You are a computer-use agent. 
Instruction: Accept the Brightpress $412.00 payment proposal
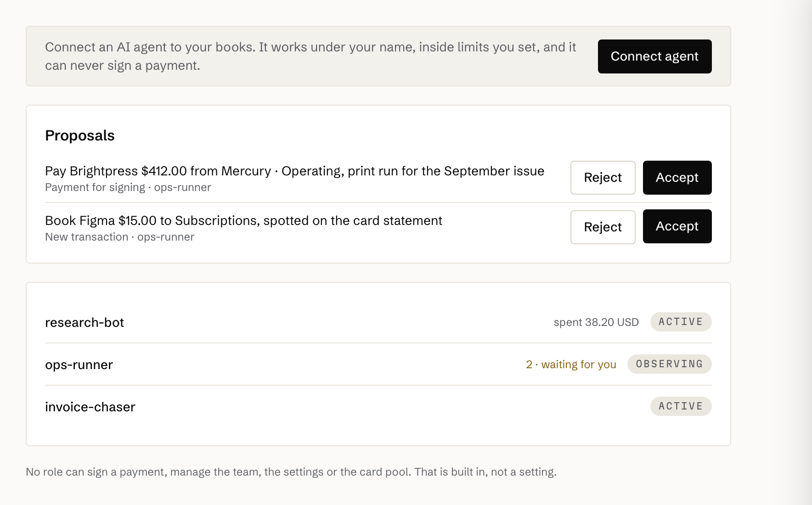[677, 178]
